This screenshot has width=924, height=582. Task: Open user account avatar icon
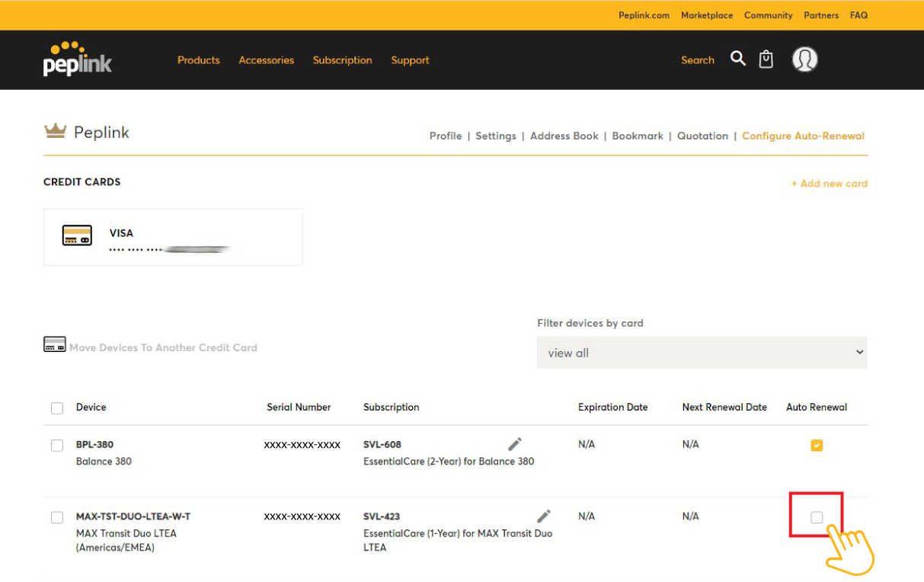coord(805,59)
